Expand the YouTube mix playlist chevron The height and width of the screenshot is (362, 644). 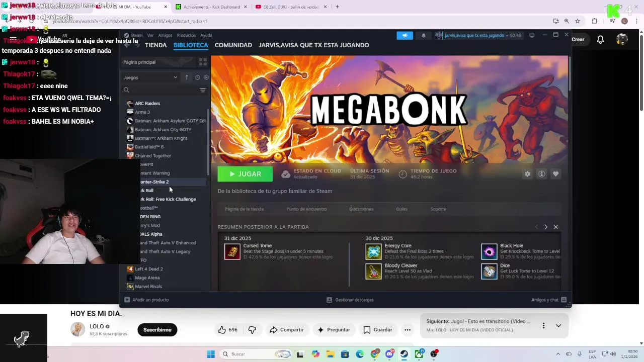pyautogui.click(x=558, y=326)
